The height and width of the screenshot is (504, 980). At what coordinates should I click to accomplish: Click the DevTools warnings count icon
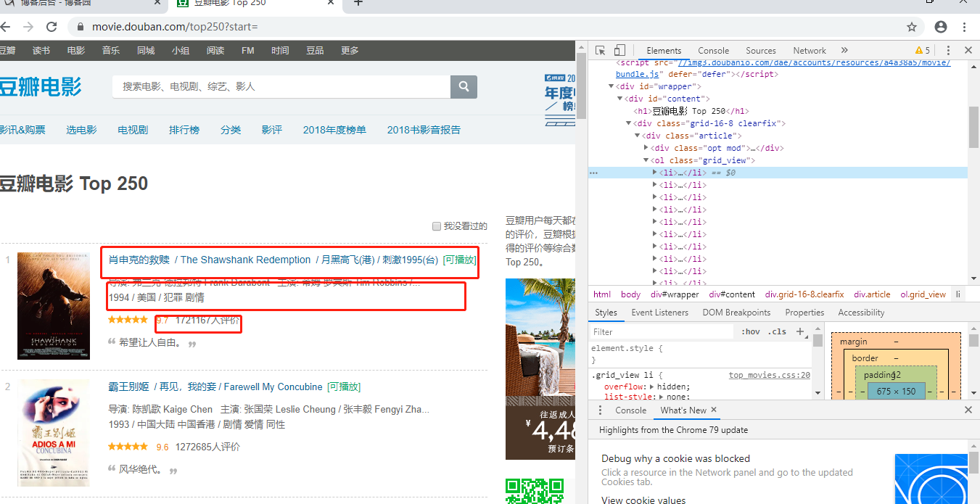(x=923, y=51)
